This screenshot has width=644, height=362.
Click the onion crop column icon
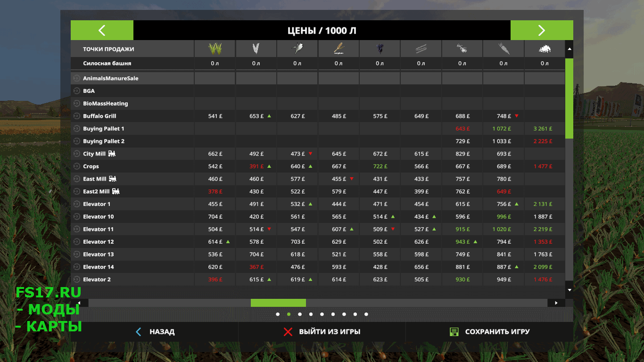462,48
